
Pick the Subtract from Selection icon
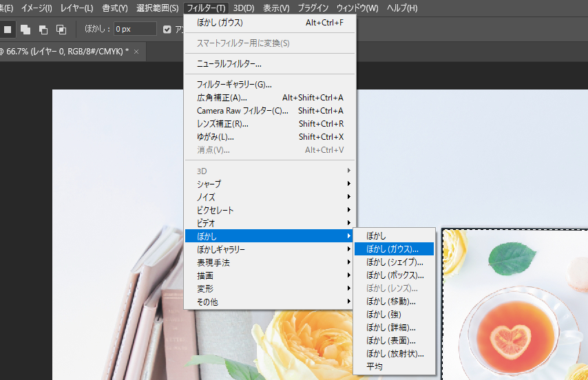click(x=43, y=29)
